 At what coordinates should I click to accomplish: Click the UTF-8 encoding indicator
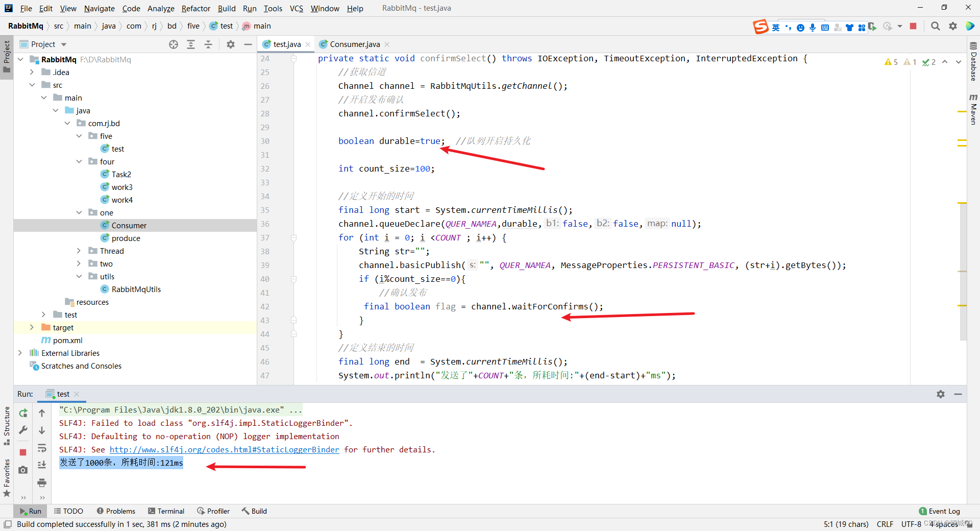(x=911, y=524)
